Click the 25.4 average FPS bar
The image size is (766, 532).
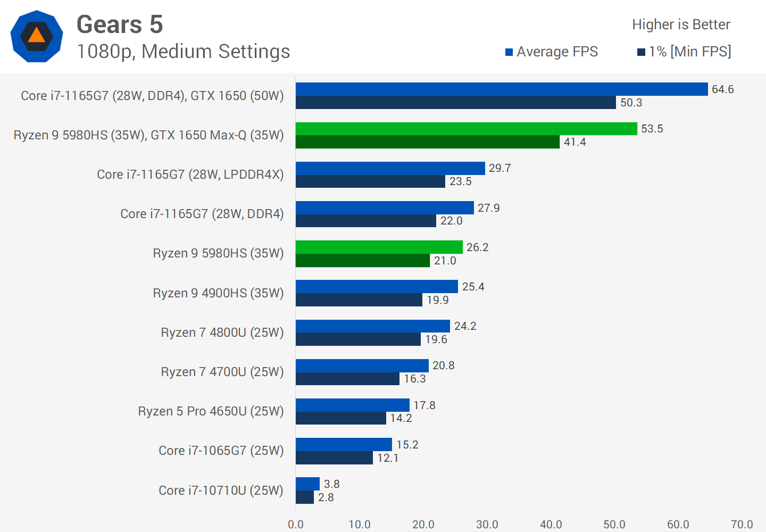[377, 286]
